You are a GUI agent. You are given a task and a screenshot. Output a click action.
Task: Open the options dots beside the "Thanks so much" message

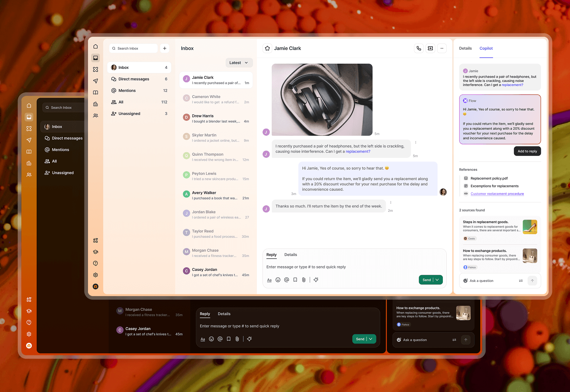(x=391, y=203)
